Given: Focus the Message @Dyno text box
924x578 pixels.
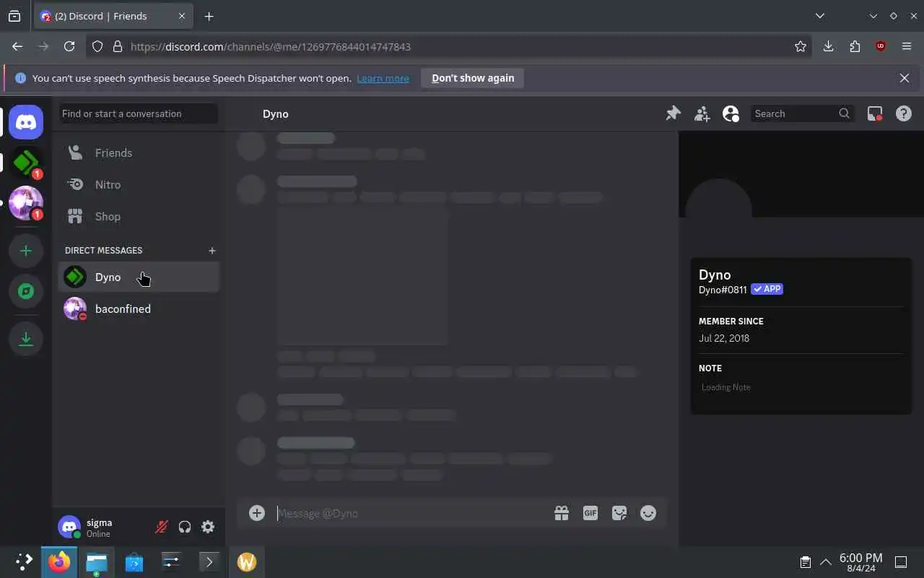Looking at the screenshot, I should click(411, 513).
